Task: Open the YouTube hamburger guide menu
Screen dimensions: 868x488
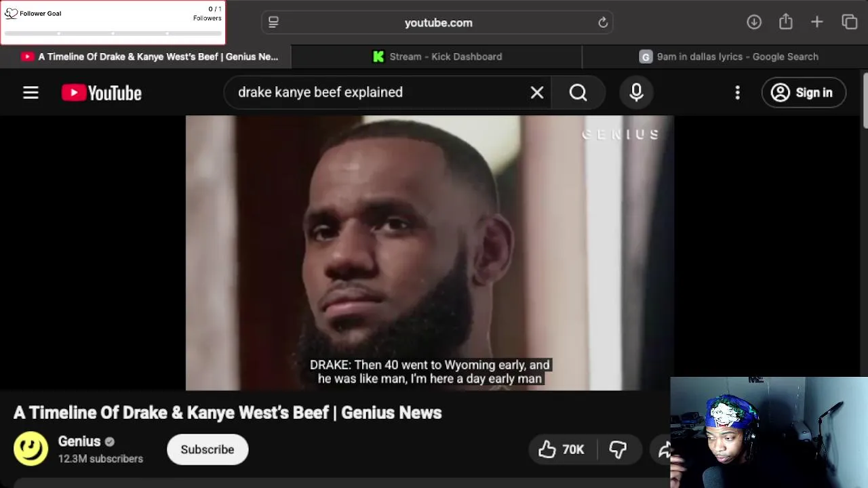Action: [31, 93]
